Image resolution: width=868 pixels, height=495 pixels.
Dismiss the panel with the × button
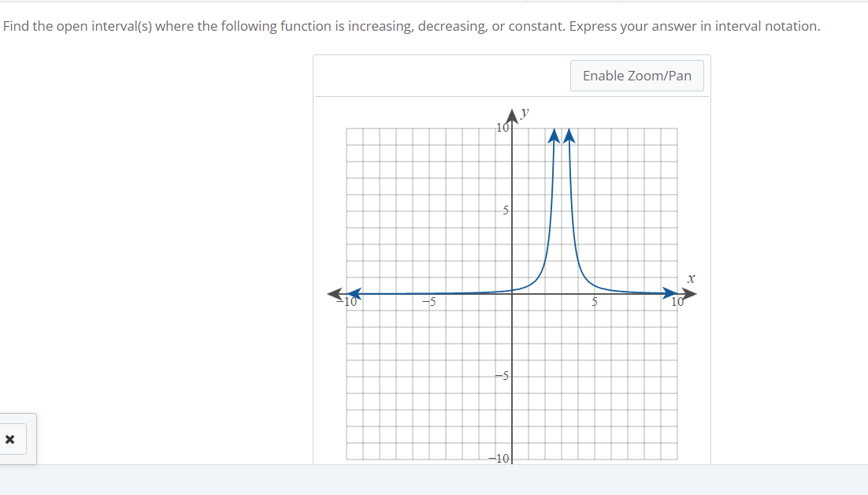tap(9, 440)
